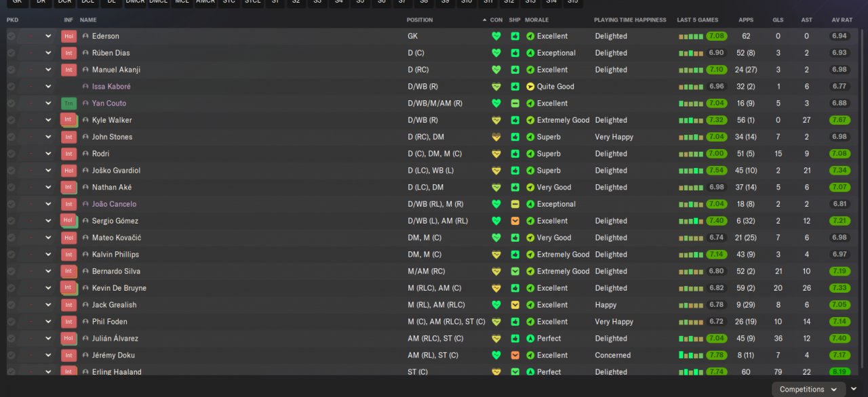Sort by the POSITION column header
Screen dimensions: 868x397
point(420,20)
